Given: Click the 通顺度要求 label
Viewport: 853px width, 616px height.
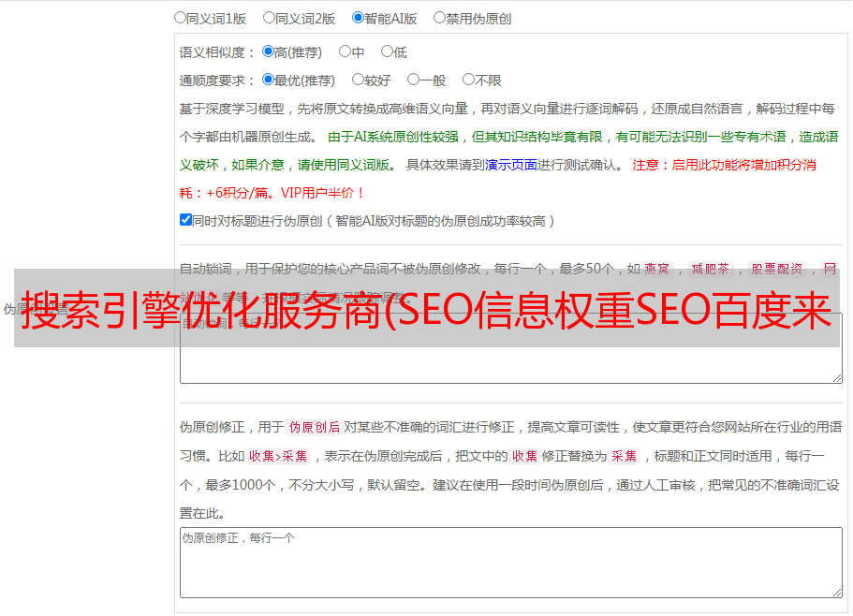Looking at the screenshot, I should coord(217,81).
